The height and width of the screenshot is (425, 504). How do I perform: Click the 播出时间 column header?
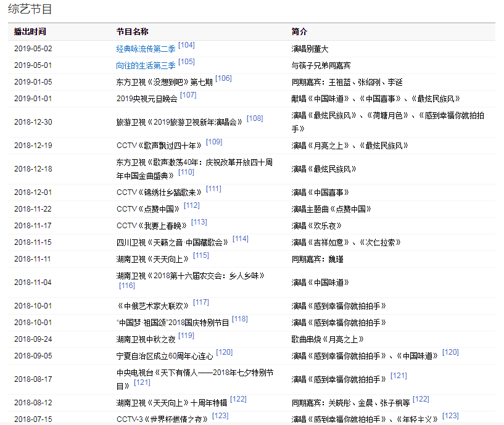coord(30,31)
